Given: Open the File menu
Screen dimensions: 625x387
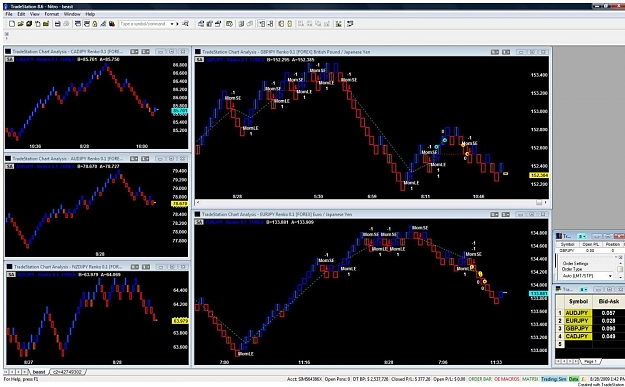Looking at the screenshot, I should (x=9, y=14).
